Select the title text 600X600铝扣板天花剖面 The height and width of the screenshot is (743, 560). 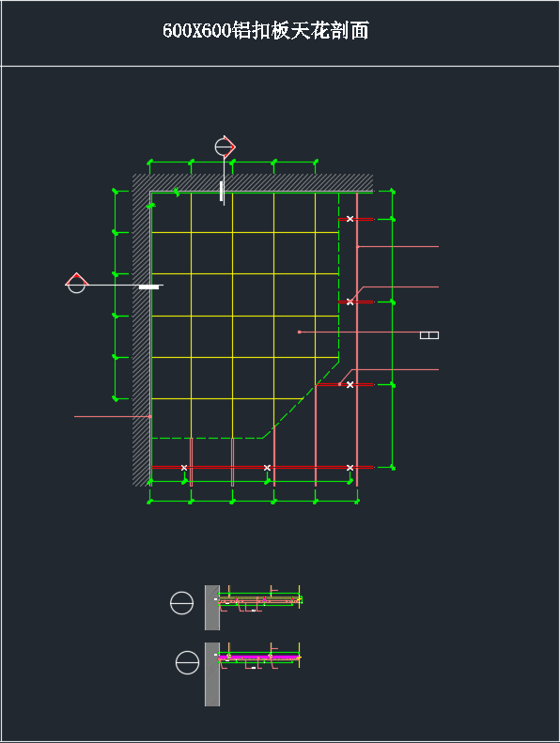266,31
